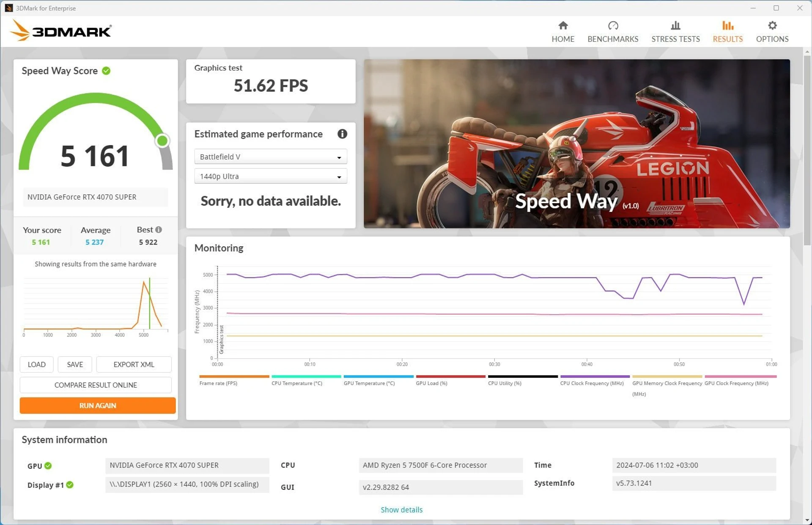The height and width of the screenshot is (525, 812).
Task: Click the green gauge indicator knob
Action: tap(162, 140)
